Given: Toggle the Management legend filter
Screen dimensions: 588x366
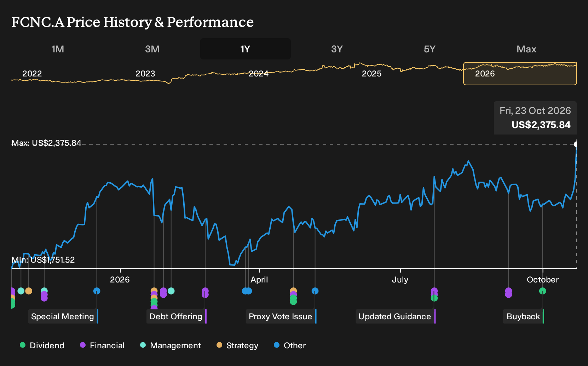Looking at the screenshot, I should (x=171, y=345).
